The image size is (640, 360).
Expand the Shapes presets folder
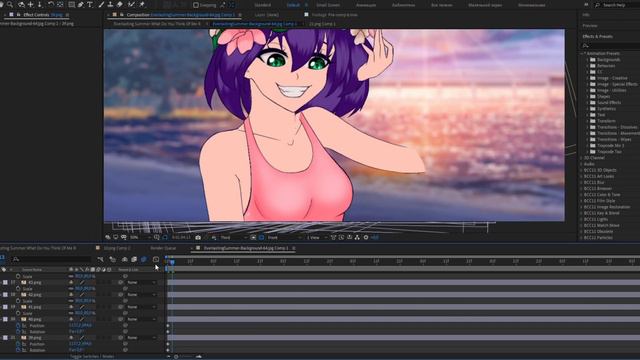pos(587,96)
